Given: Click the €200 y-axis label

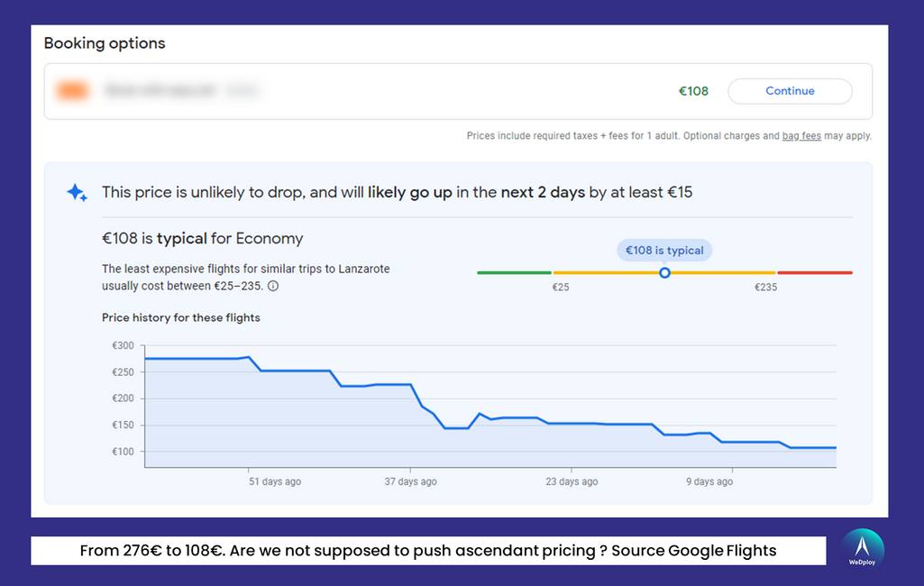Looking at the screenshot, I should (124, 398).
